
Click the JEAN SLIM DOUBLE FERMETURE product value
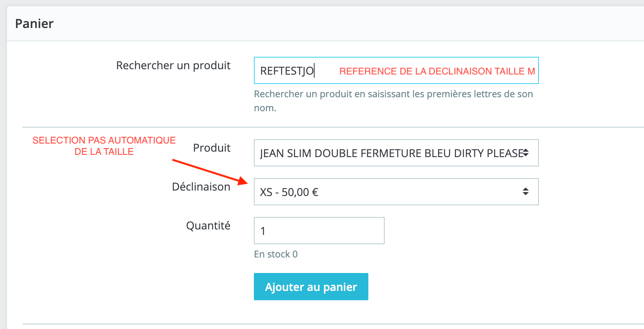click(x=389, y=153)
